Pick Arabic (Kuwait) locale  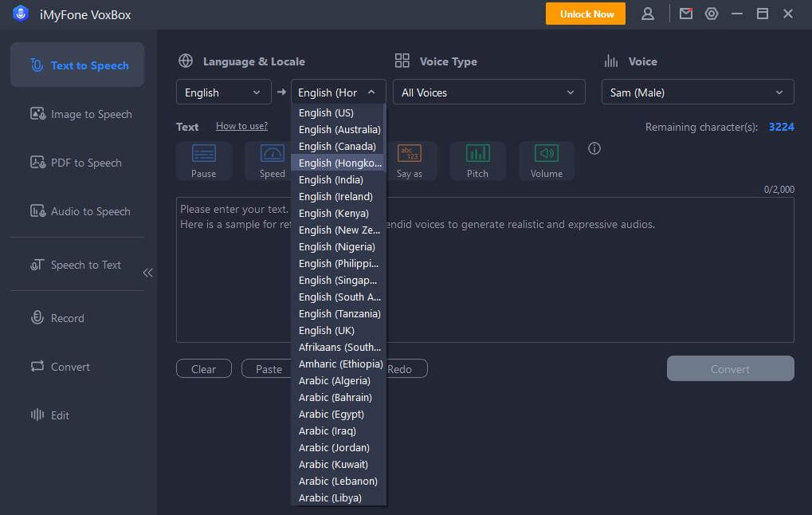[x=338, y=464]
